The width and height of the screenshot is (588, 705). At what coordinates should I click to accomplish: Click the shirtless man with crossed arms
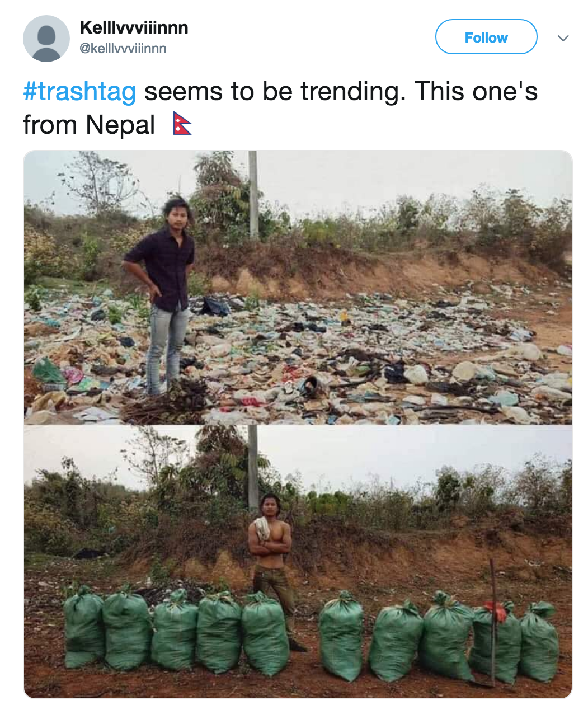pyautogui.click(x=271, y=554)
